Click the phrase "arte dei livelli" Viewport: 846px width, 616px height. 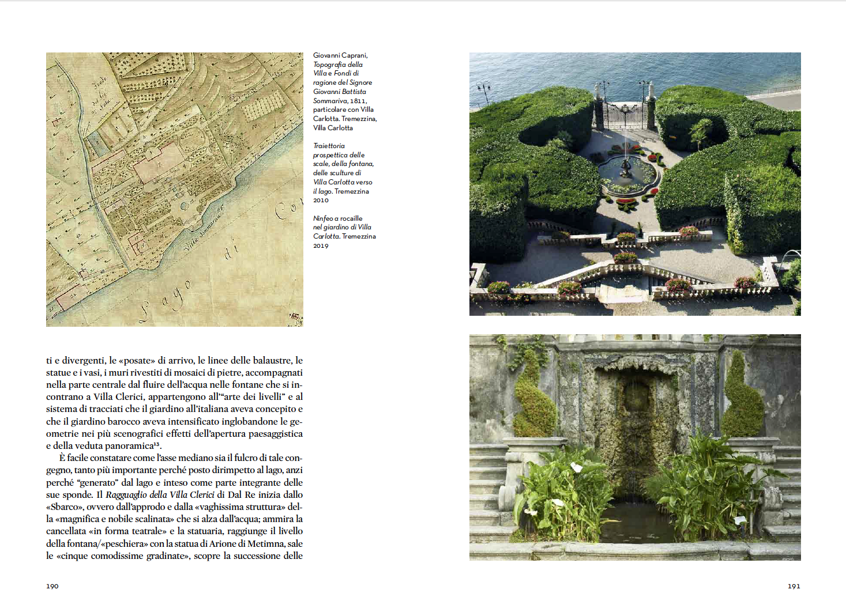click(x=254, y=397)
